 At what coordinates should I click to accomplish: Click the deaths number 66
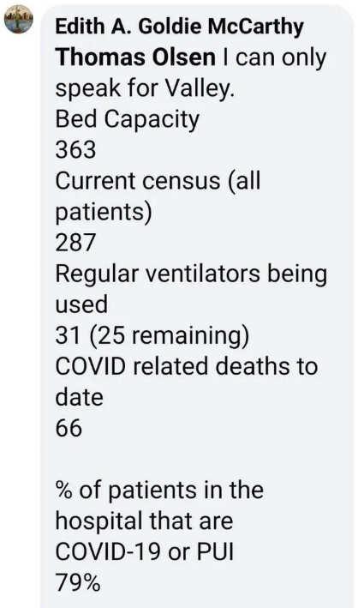pos(69,429)
